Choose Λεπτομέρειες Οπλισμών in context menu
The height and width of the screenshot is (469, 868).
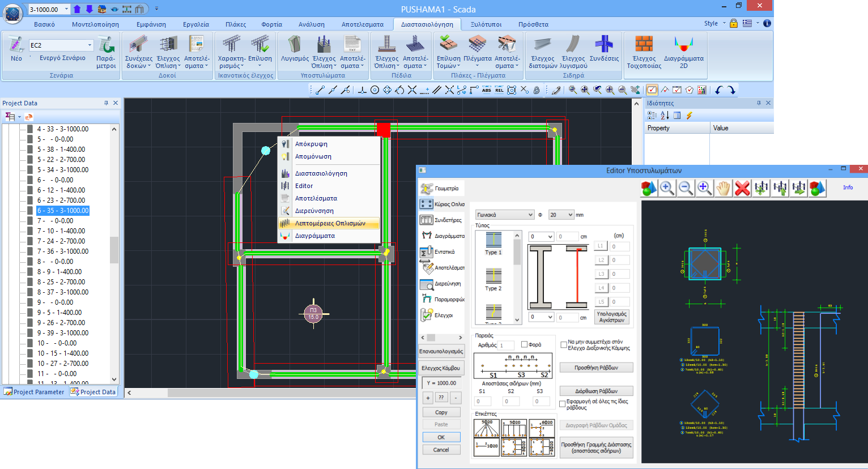329,223
